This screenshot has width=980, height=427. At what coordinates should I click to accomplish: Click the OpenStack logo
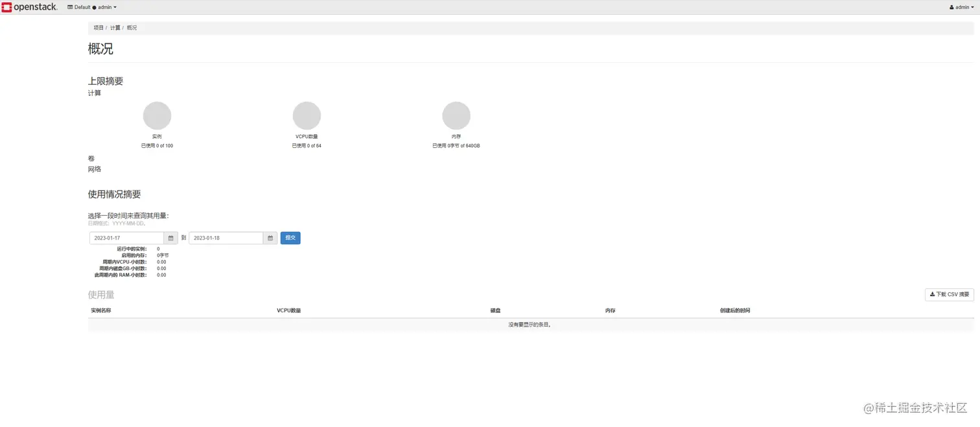[x=30, y=7]
